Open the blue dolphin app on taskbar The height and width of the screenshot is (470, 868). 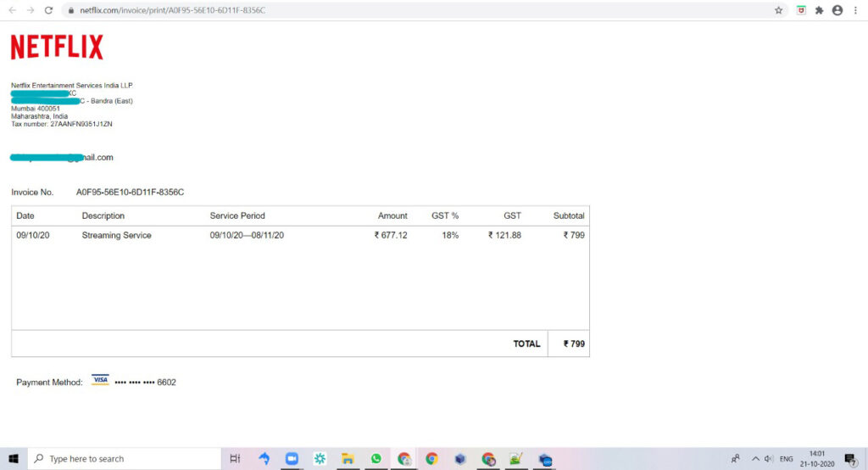pyautogui.click(x=264, y=459)
